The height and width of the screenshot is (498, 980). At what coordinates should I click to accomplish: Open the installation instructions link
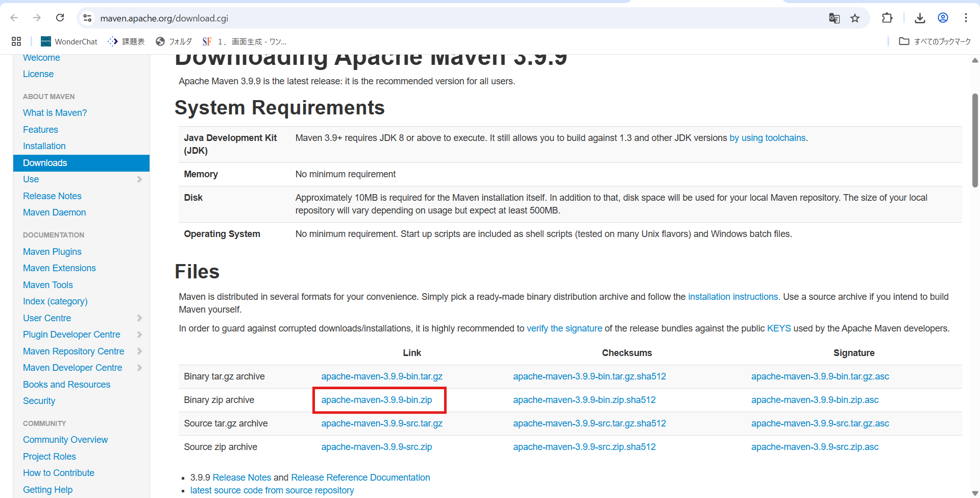pos(733,297)
